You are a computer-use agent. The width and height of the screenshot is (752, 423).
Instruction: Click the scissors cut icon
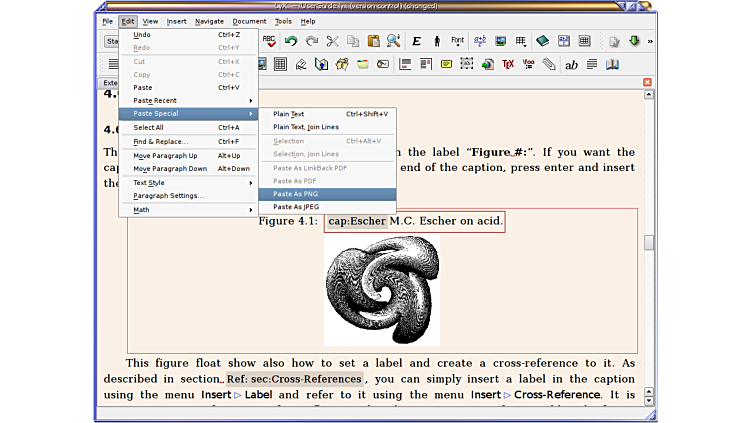[x=332, y=41]
